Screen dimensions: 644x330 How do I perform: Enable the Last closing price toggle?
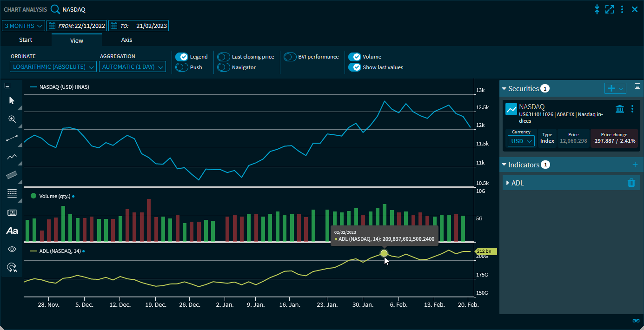point(224,57)
